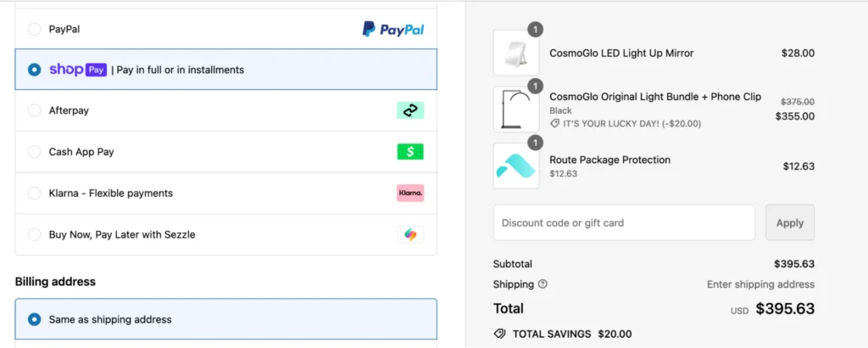This screenshot has width=868, height=348.
Task: Select the Afterpay payment option
Action: pos(35,110)
